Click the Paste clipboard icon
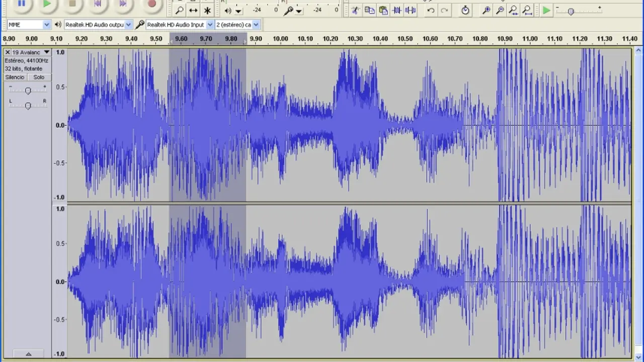The width and height of the screenshot is (644, 362). click(383, 10)
